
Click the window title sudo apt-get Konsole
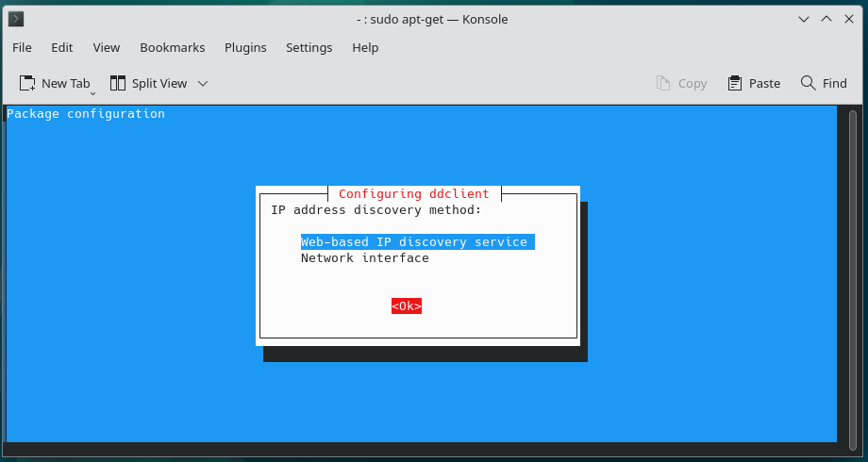pyautogui.click(x=432, y=20)
